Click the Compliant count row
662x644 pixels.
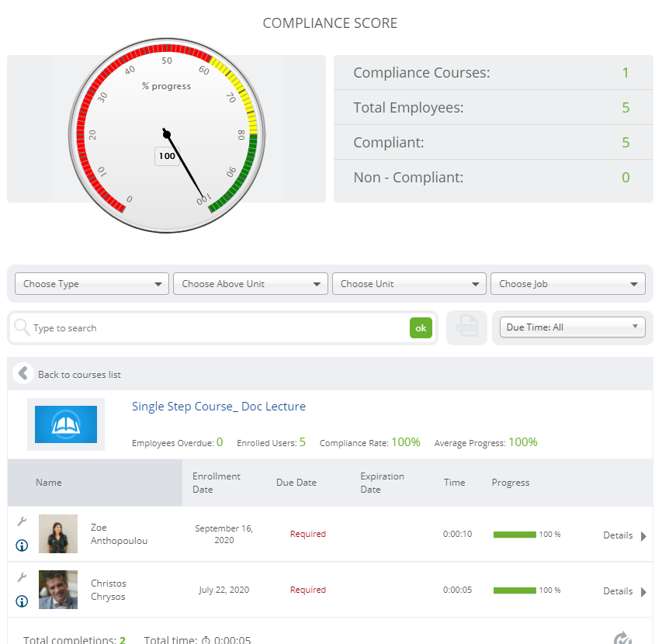coord(494,142)
